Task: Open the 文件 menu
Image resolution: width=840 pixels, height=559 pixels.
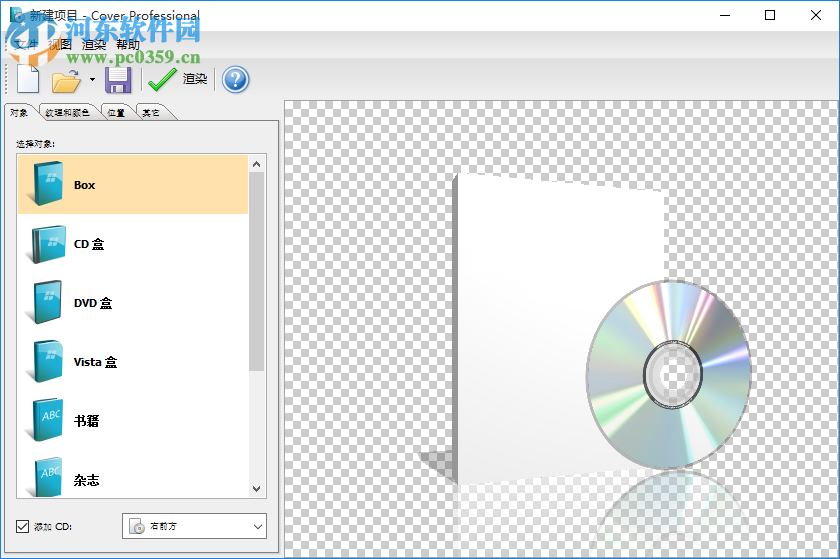Action: (x=26, y=44)
